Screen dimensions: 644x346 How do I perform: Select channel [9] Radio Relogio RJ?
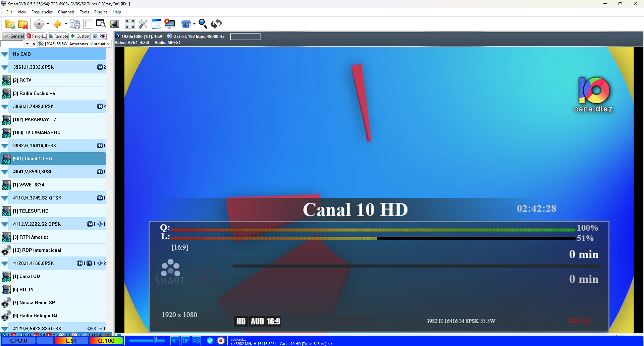pyautogui.click(x=54, y=316)
